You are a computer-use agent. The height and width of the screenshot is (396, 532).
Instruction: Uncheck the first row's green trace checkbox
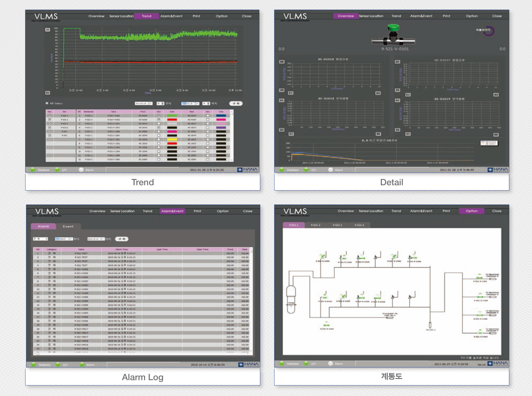point(159,116)
